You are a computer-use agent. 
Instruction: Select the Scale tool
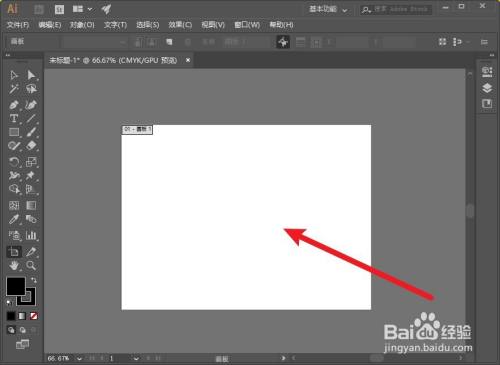(x=31, y=162)
